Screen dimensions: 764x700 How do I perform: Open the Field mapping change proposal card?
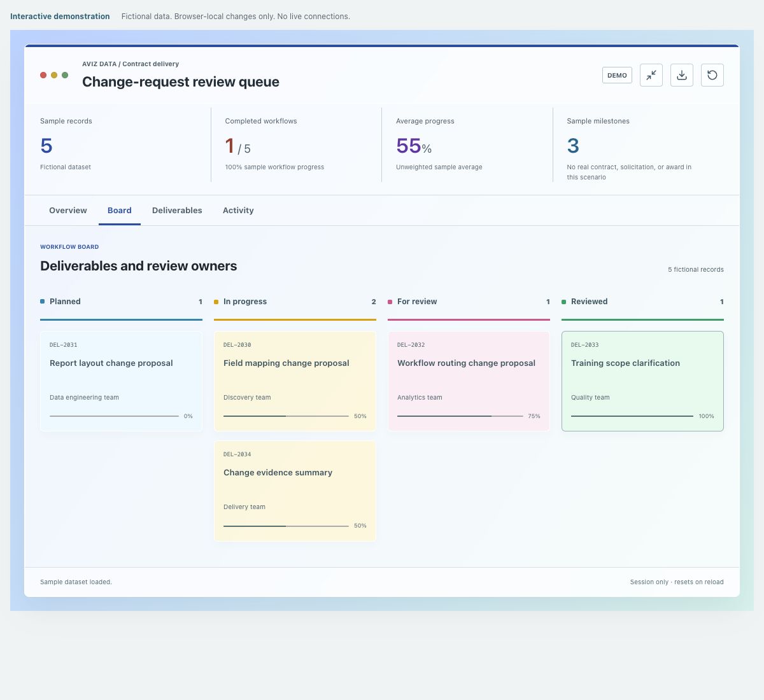pyautogui.click(x=295, y=381)
